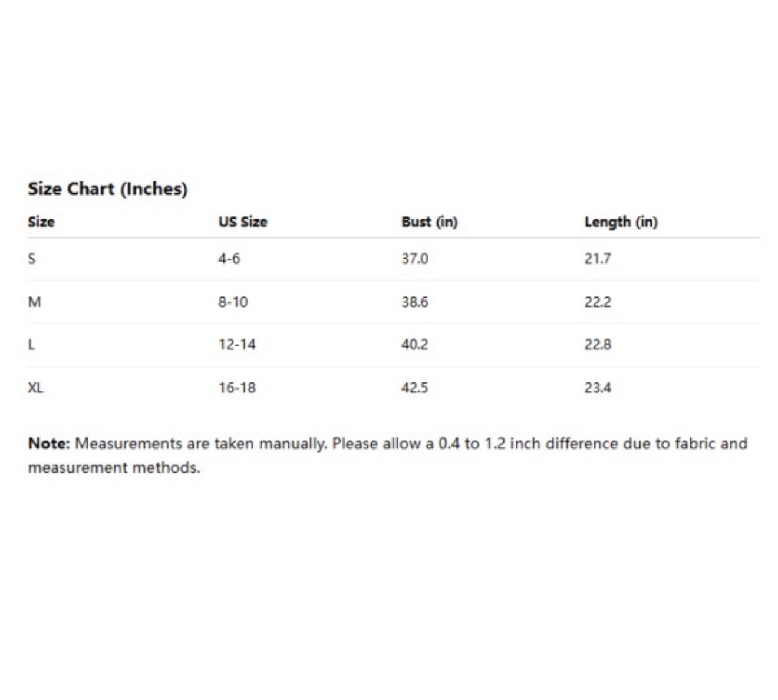Click the US Size column header
This screenshot has height=700, width=778.
[243, 222]
